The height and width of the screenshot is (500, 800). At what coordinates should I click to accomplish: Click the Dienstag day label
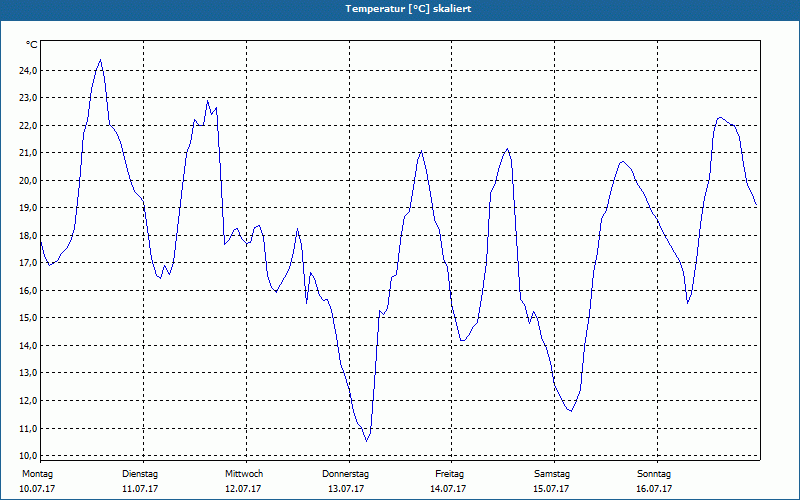tap(140, 474)
